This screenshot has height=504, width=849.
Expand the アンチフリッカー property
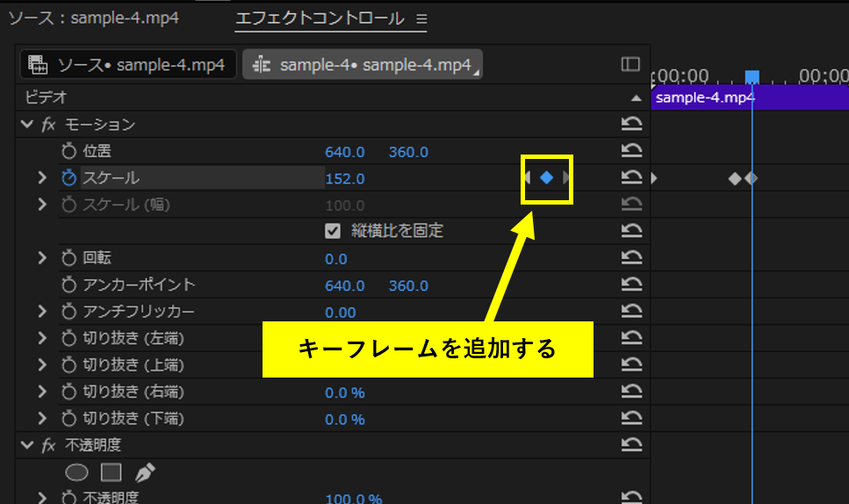coord(42,312)
